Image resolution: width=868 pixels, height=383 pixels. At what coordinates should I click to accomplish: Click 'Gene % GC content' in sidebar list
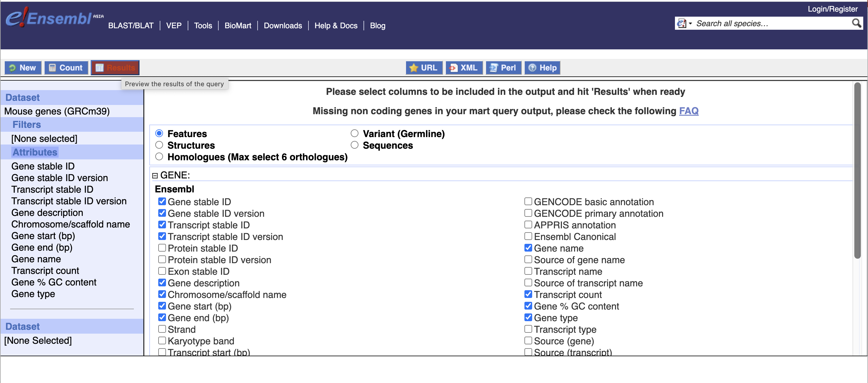[54, 282]
